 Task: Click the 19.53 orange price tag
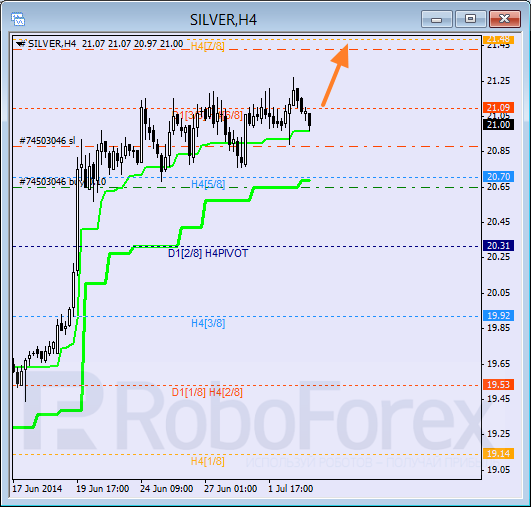(498, 384)
